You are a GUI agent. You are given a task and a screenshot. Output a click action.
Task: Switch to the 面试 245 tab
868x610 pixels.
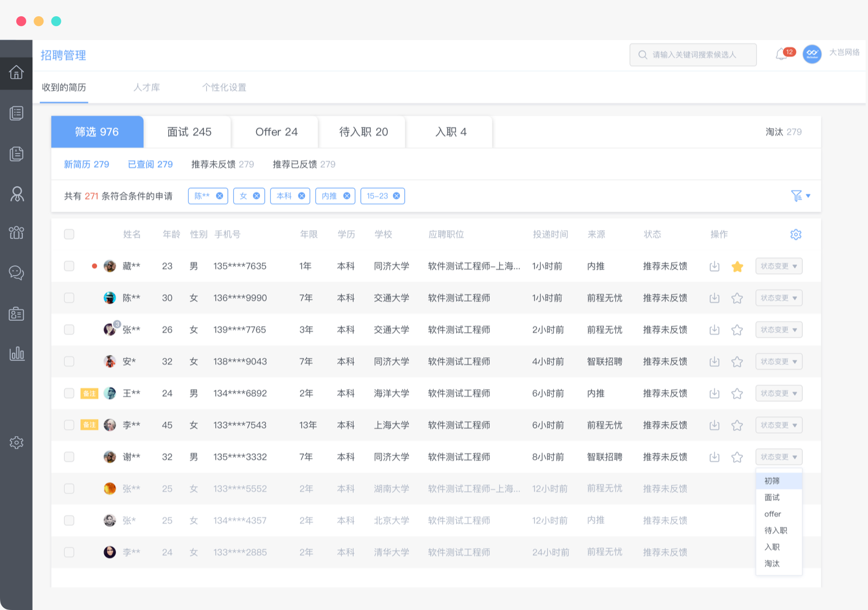[x=189, y=132]
